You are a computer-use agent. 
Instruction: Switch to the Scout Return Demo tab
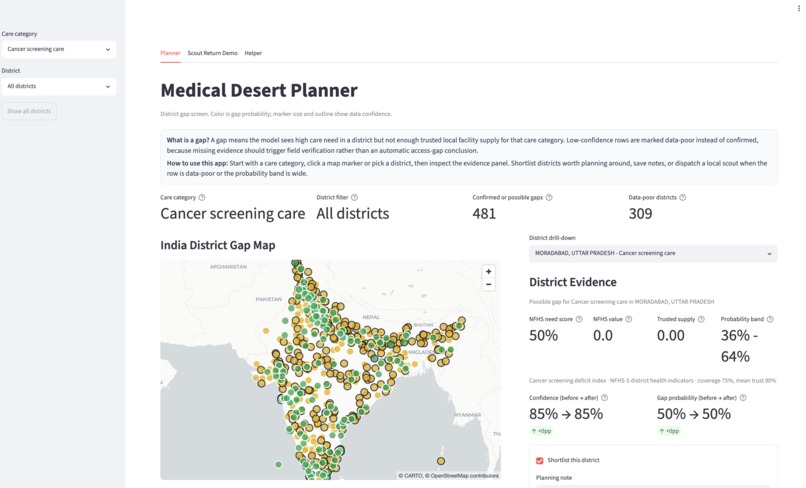pyautogui.click(x=212, y=53)
